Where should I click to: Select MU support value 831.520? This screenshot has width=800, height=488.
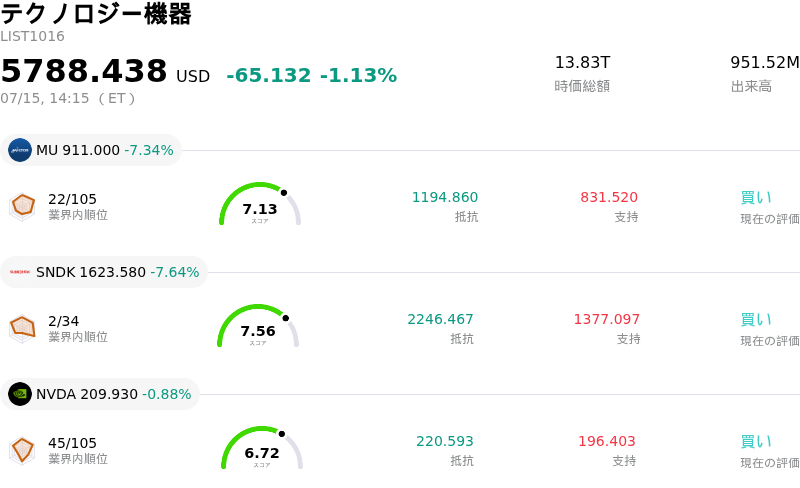(x=609, y=197)
